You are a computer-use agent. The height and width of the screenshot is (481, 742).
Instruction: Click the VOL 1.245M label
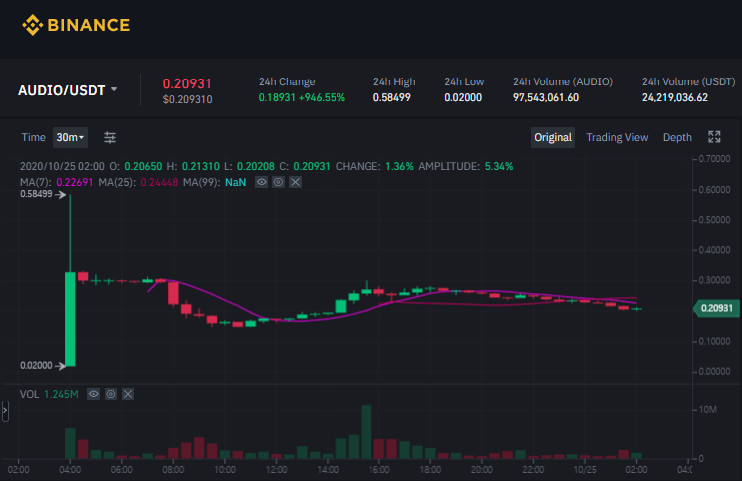[x=49, y=394]
